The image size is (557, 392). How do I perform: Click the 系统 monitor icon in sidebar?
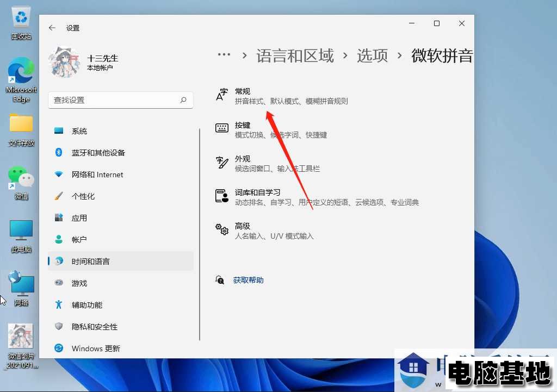click(59, 130)
